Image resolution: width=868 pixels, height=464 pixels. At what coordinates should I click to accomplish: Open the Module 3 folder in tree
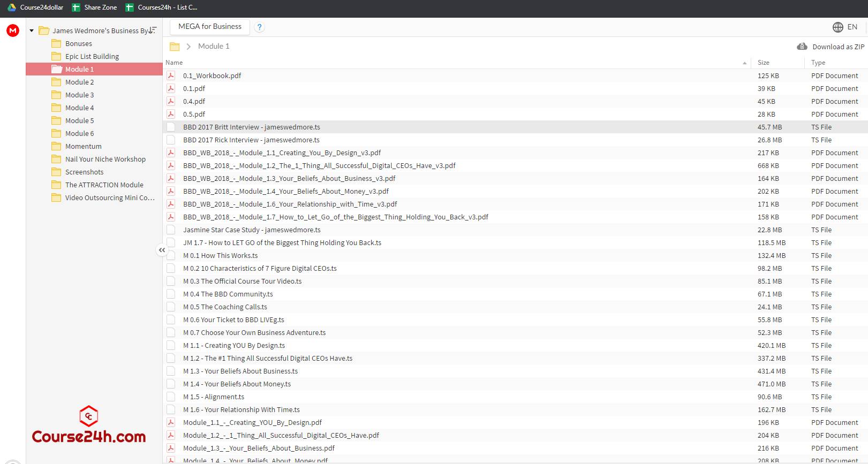point(79,95)
